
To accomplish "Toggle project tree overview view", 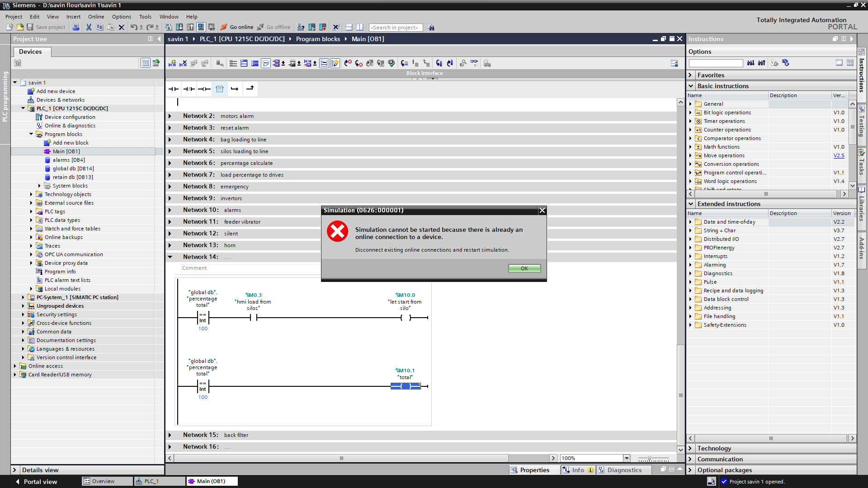I will point(146,63).
